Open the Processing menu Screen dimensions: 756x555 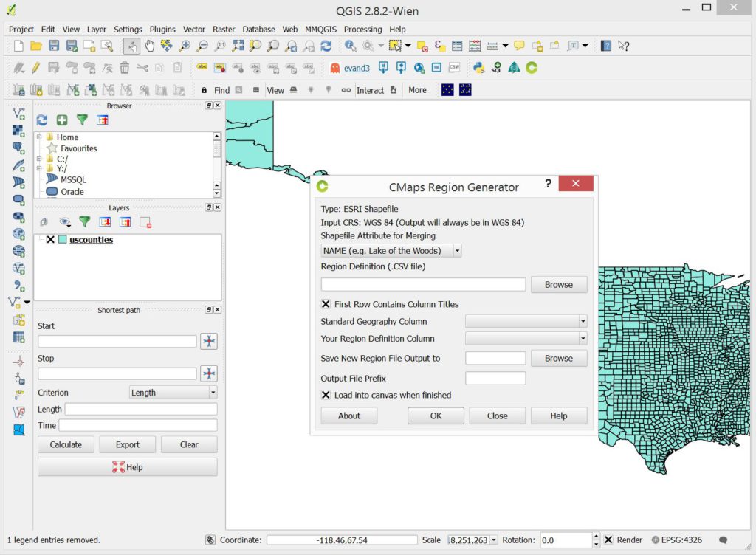coord(362,30)
